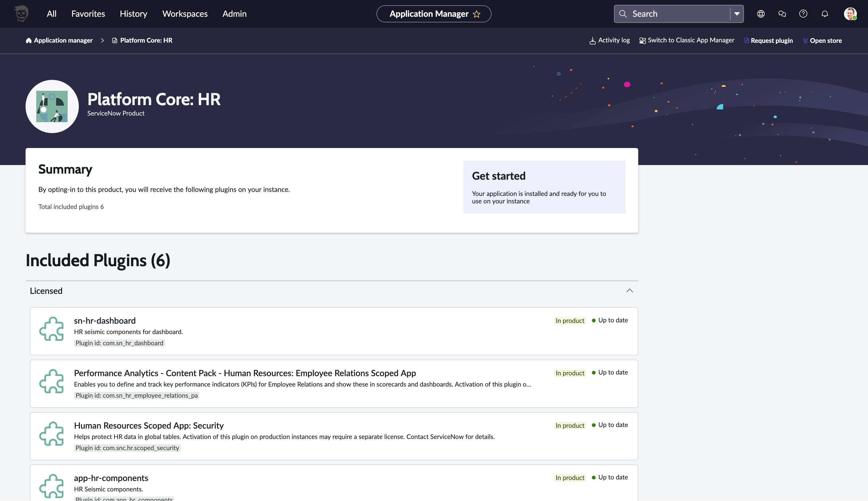This screenshot has width=868, height=501.
Task: Open the globe language selector icon
Action: tap(761, 14)
